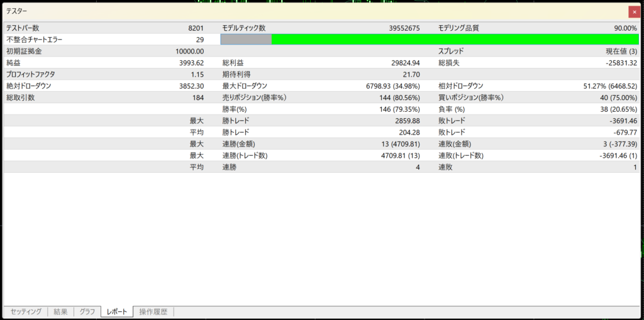Click the green section of the modeling quality bar

pyautogui.click(x=454, y=40)
